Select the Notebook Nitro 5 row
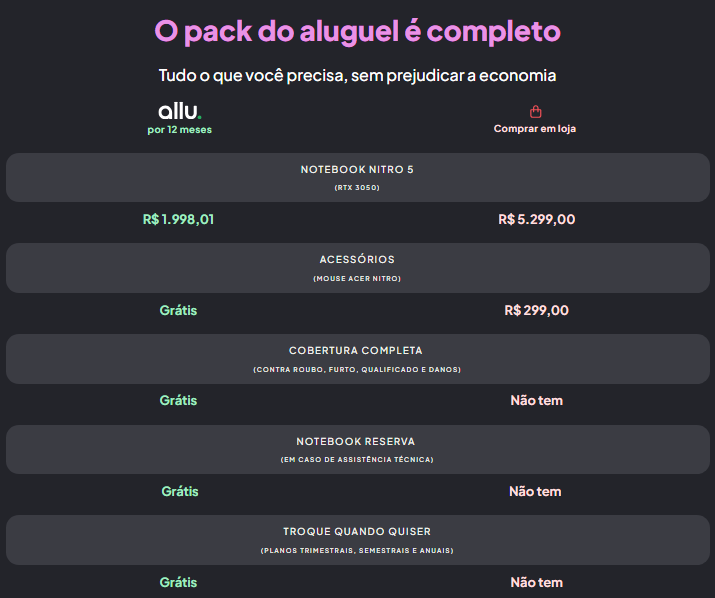The height and width of the screenshot is (598, 715). pyautogui.click(x=357, y=177)
